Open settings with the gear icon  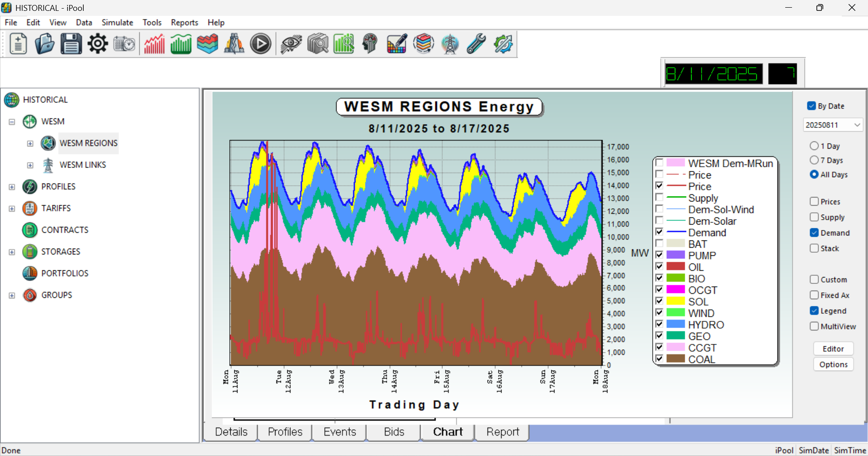click(x=98, y=44)
